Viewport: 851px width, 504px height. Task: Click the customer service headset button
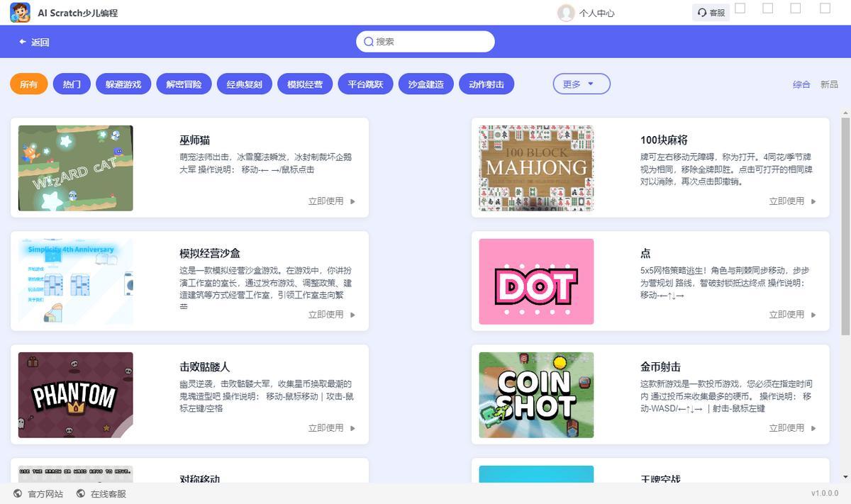[x=711, y=13]
